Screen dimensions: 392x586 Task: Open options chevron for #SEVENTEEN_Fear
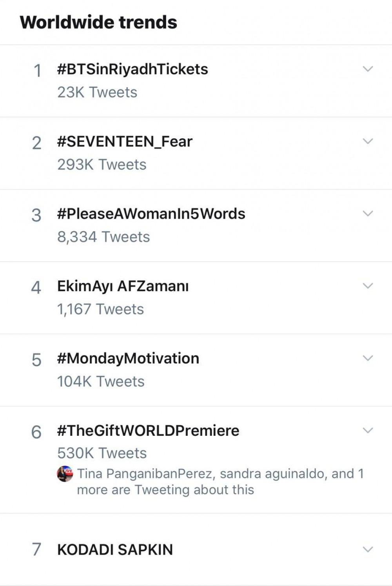tap(368, 141)
